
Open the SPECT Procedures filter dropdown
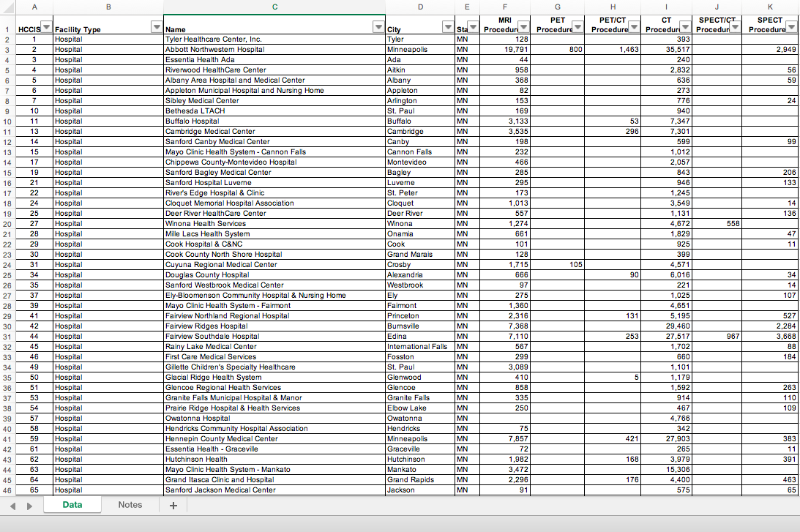pyautogui.click(x=791, y=27)
